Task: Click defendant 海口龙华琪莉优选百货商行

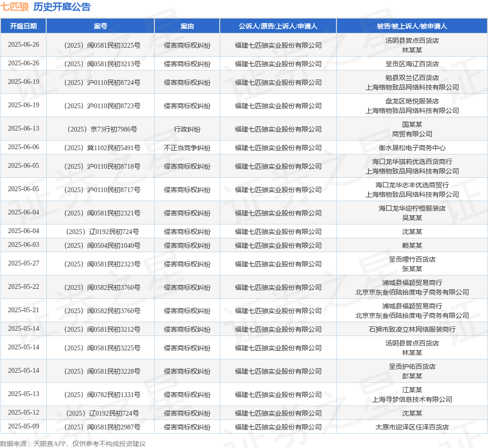Action: (412, 161)
